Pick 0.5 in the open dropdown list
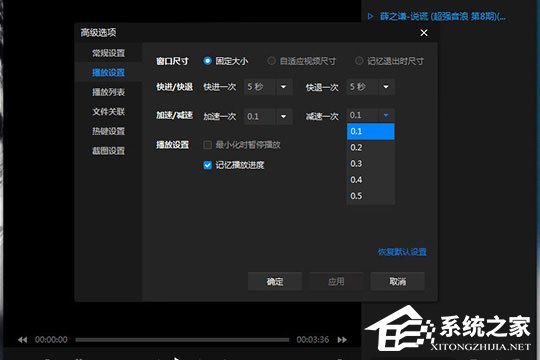This screenshot has height=360, width=540. coord(371,196)
